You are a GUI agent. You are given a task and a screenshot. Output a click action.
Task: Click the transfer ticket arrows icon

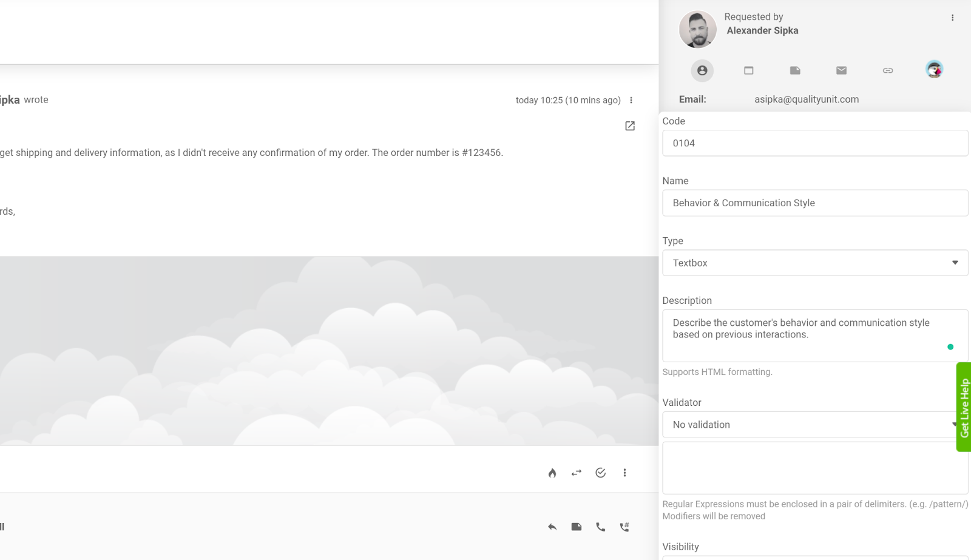[576, 473]
